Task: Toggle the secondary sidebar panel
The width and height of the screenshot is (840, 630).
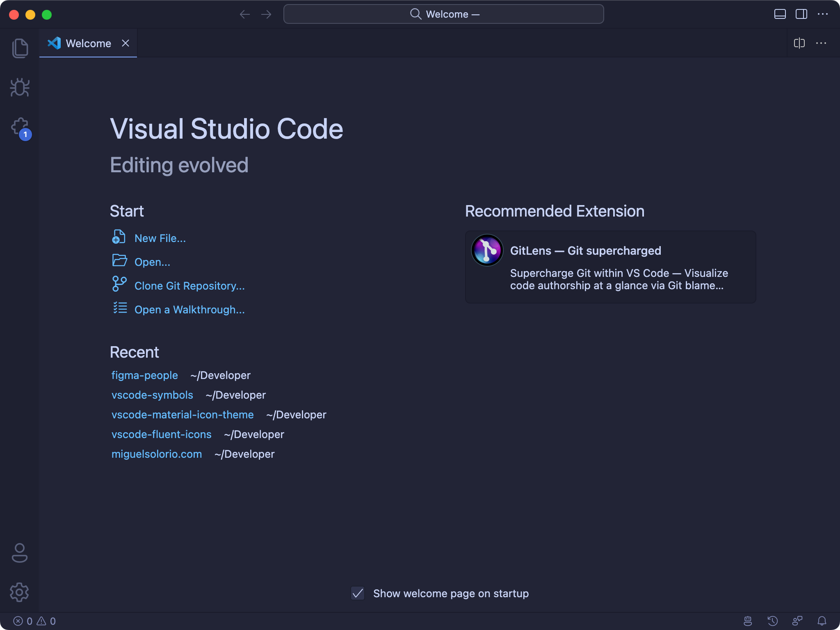Action: coord(801,14)
